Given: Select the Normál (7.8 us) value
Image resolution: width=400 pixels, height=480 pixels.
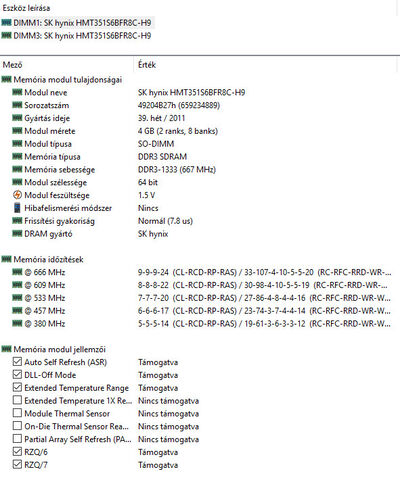Looking at the screenshot, I should tap(165, 221).
